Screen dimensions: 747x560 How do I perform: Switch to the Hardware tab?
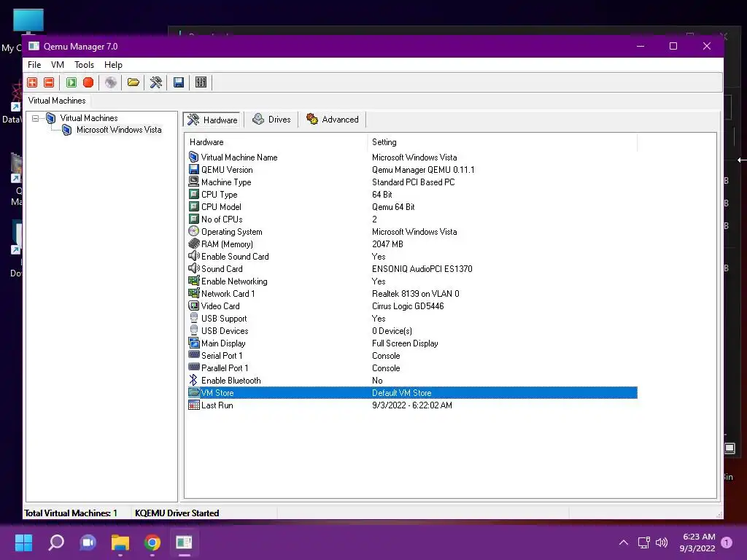[x=213, y=120]
